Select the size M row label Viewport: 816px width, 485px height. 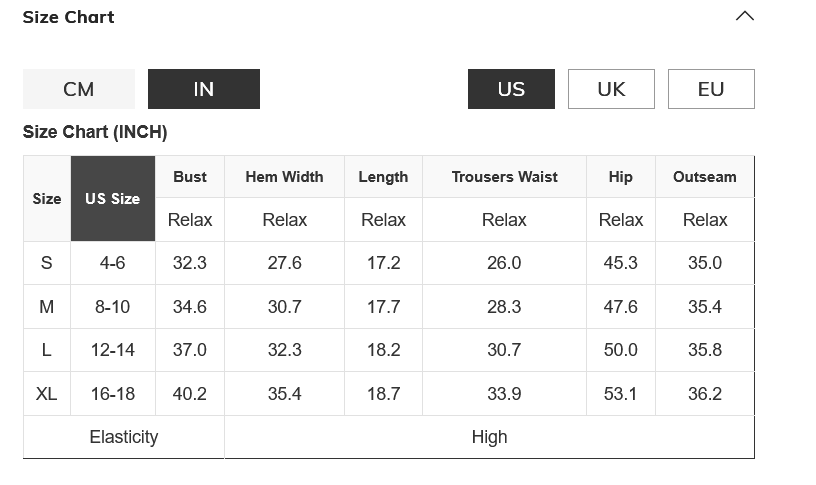46,307
